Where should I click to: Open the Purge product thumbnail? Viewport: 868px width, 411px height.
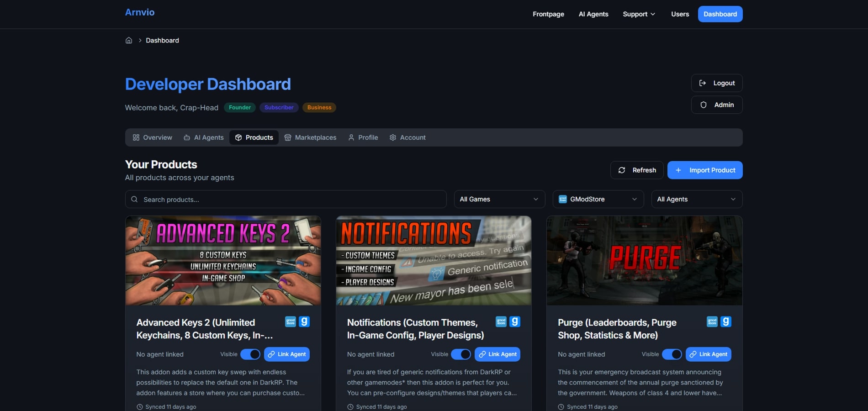click(645, 261)
